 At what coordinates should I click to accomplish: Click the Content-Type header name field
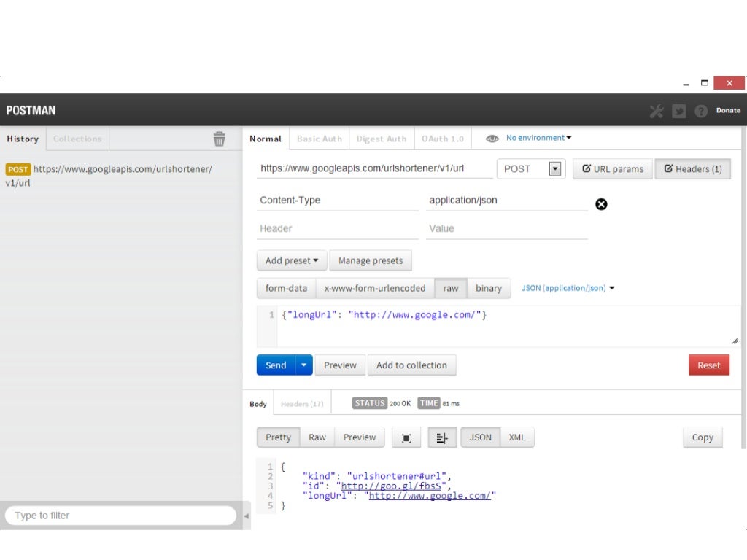(x=338, y=201)
